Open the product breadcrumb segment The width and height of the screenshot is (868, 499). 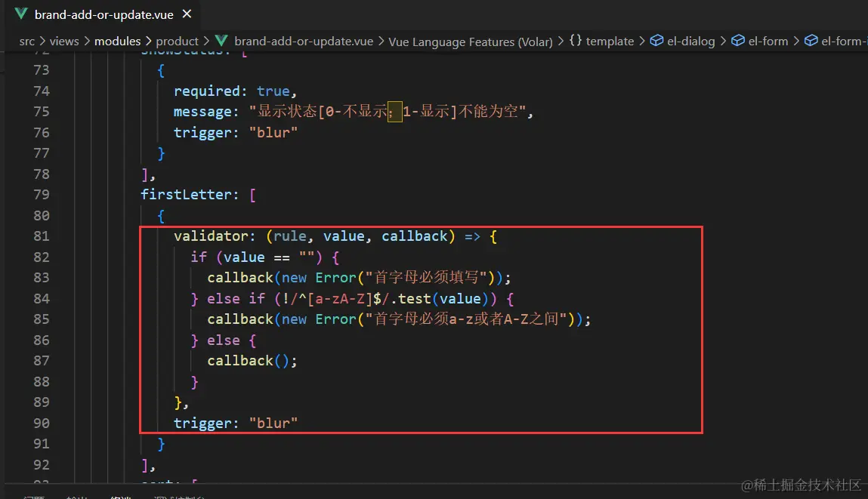coord(177,42)
